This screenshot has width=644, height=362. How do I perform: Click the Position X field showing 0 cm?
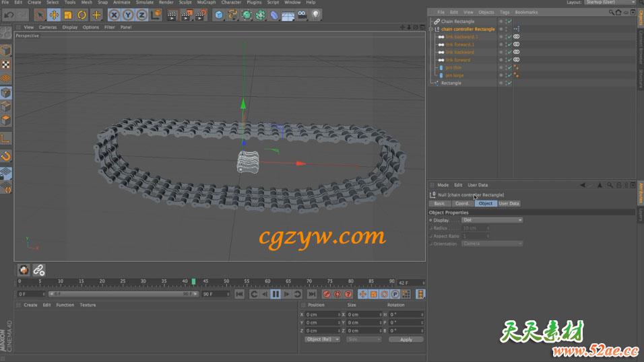323,315
